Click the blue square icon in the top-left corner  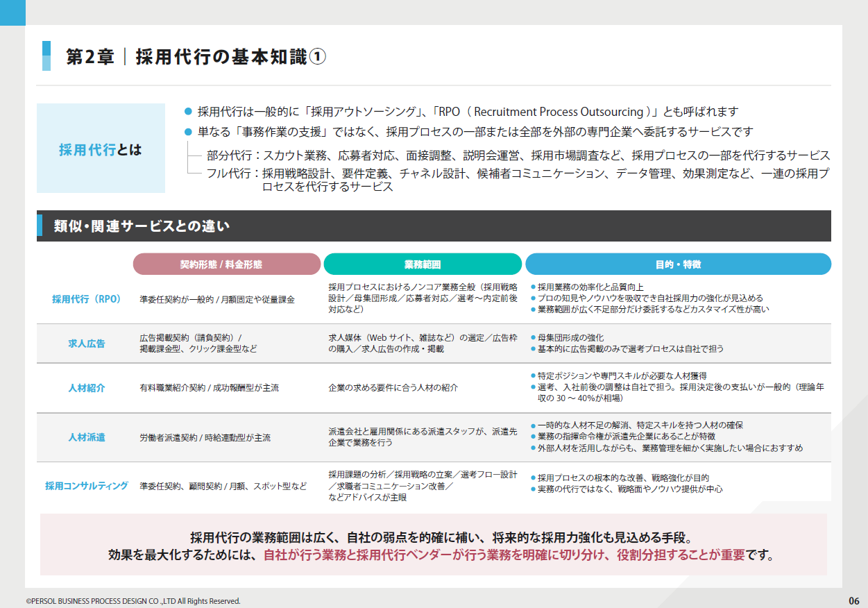click(11, 14)
